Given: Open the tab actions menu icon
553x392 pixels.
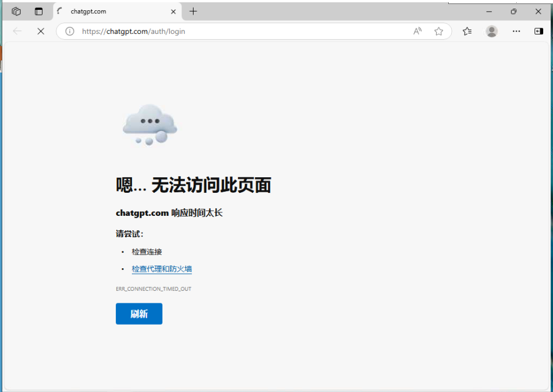Looking at the screenshot, I should pos(39,12).
